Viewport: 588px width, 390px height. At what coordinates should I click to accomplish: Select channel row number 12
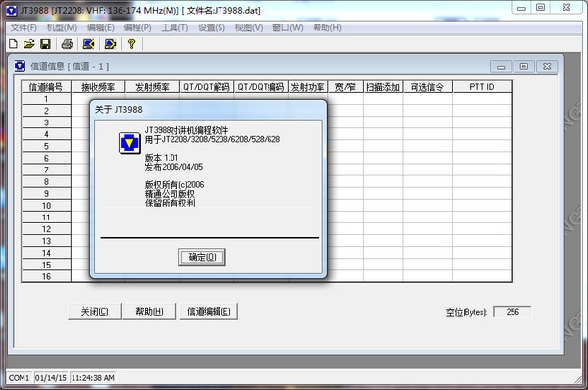click(46, 229)
